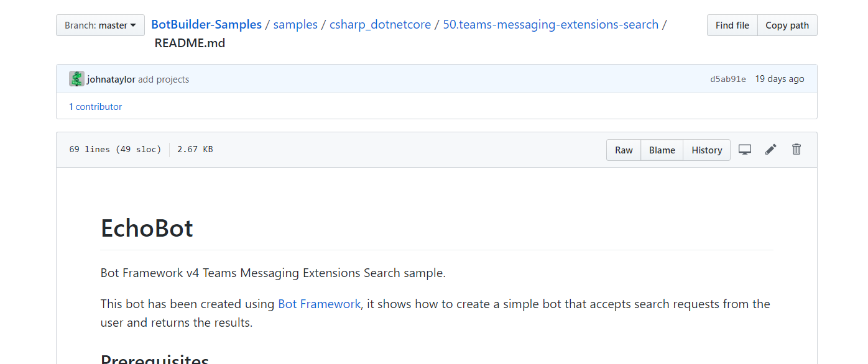The height and width of the screenshot is (364, 868).
Task: Open the breadcrumb overflow after search folder
Action: click(664, 24)
